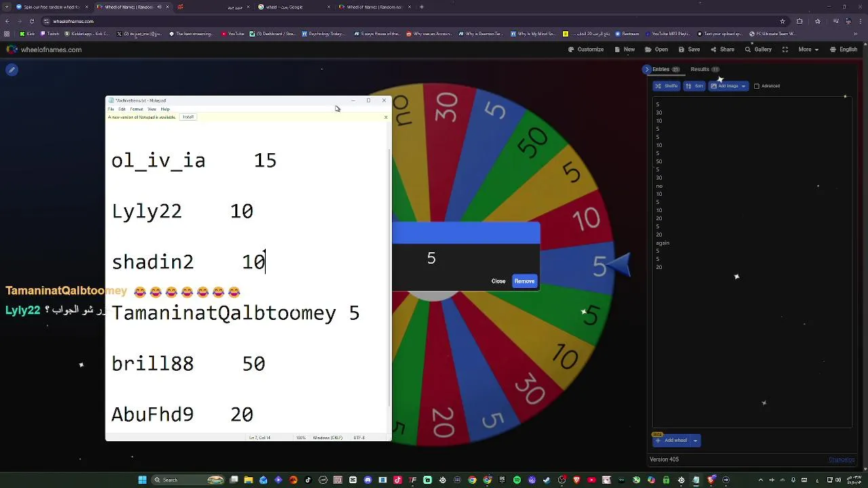Image resolution: width=868 pixels, height=488 pixels.
Task: Expand the More dropdown menu
Action: pos(808,49)
